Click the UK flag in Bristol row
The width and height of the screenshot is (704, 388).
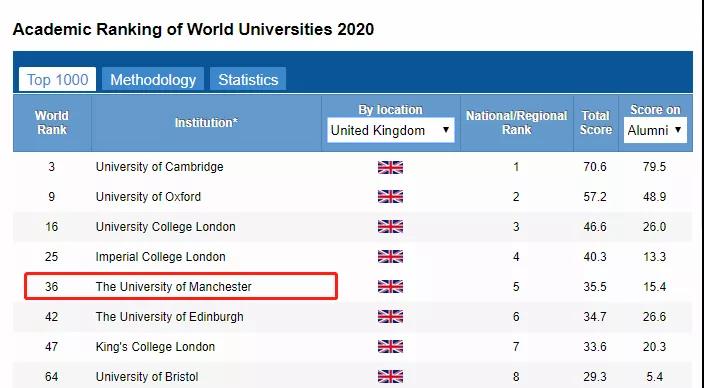390,376
